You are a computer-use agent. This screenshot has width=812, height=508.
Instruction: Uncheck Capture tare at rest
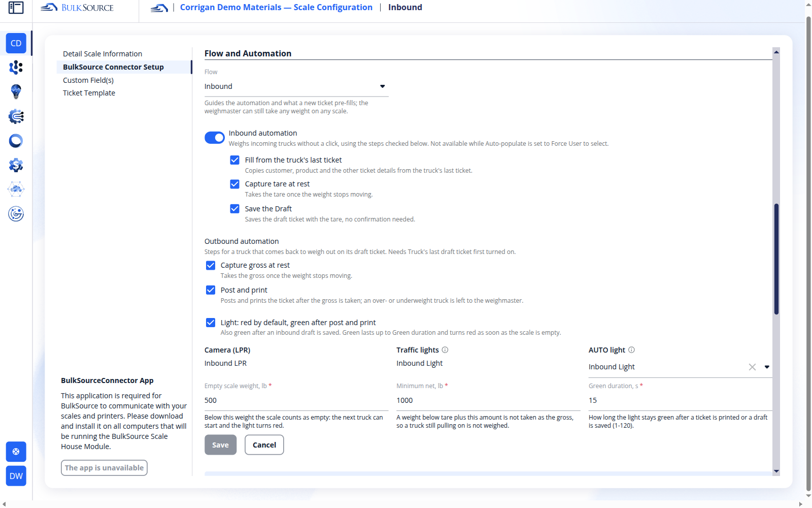(234, 184)
